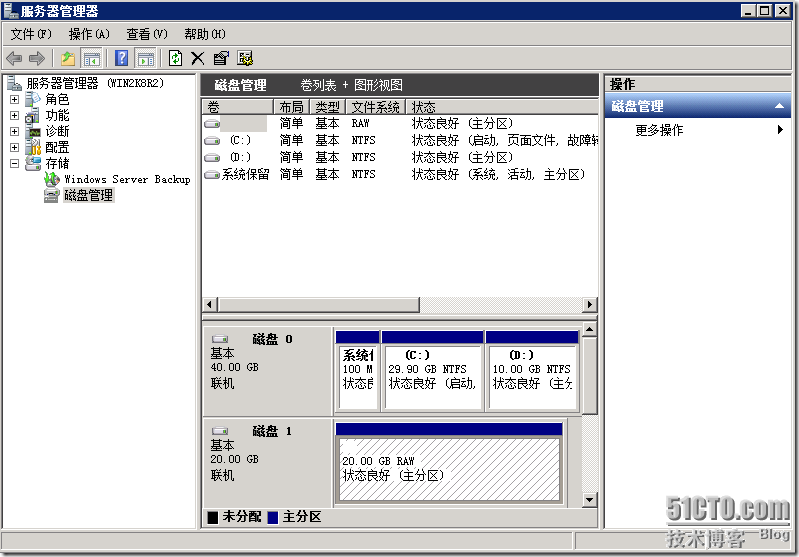
Task: Open the 查看(V) menu
Action: click(147, 34)
